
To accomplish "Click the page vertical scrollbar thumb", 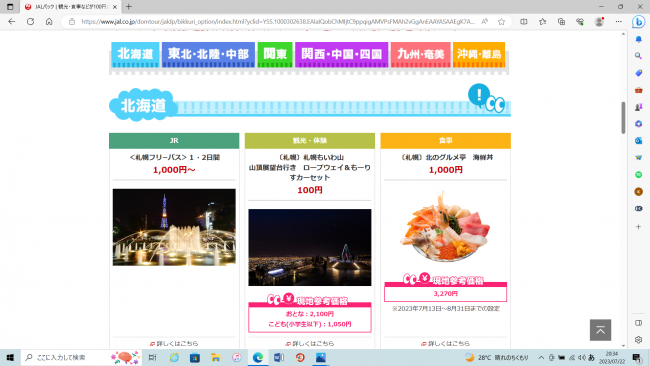I will (x=623, y=117).
